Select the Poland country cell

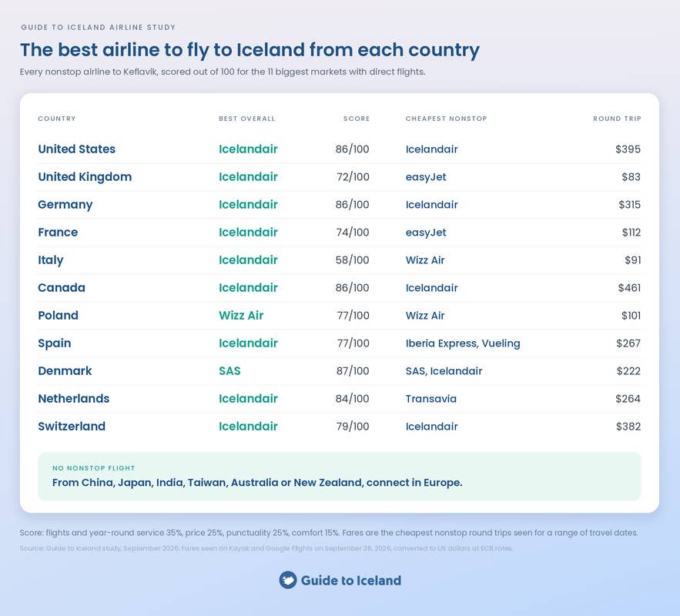click(58, 316)
